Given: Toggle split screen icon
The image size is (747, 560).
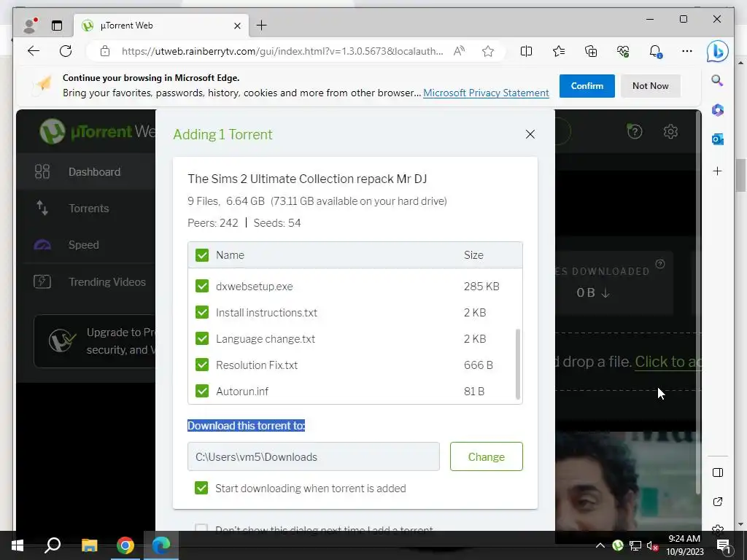Looking at the screenshot, I should 527,51.
